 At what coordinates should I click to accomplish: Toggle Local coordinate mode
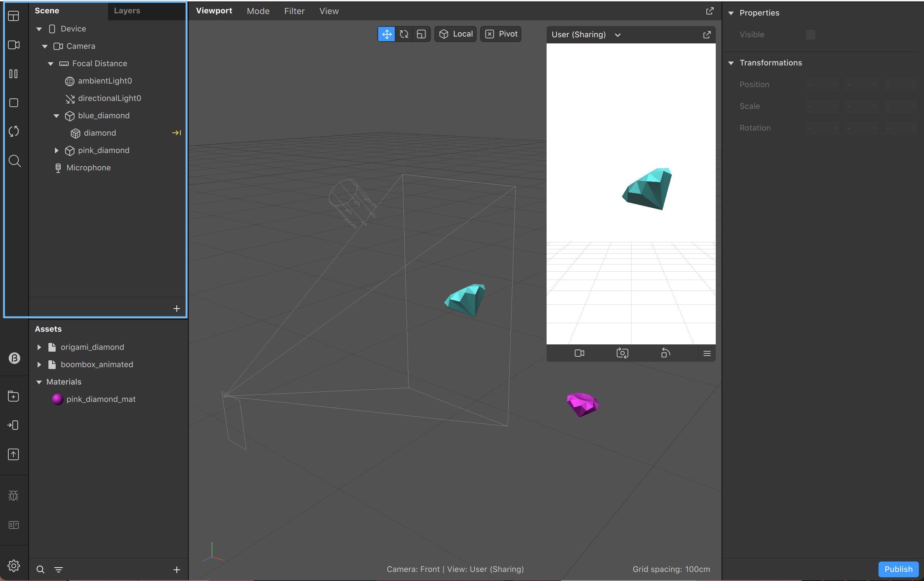pos(455,34)
